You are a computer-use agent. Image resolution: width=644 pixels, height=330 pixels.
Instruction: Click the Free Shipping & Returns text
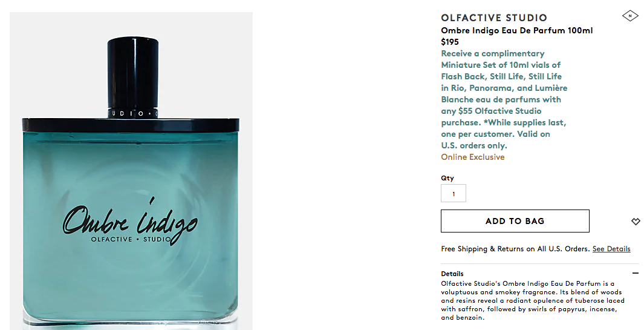[515, 248]
